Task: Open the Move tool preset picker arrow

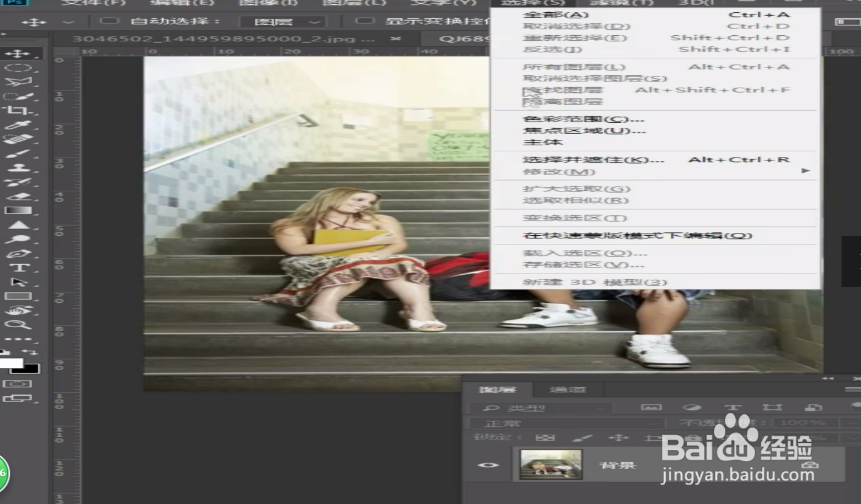Action: (68, 22)
